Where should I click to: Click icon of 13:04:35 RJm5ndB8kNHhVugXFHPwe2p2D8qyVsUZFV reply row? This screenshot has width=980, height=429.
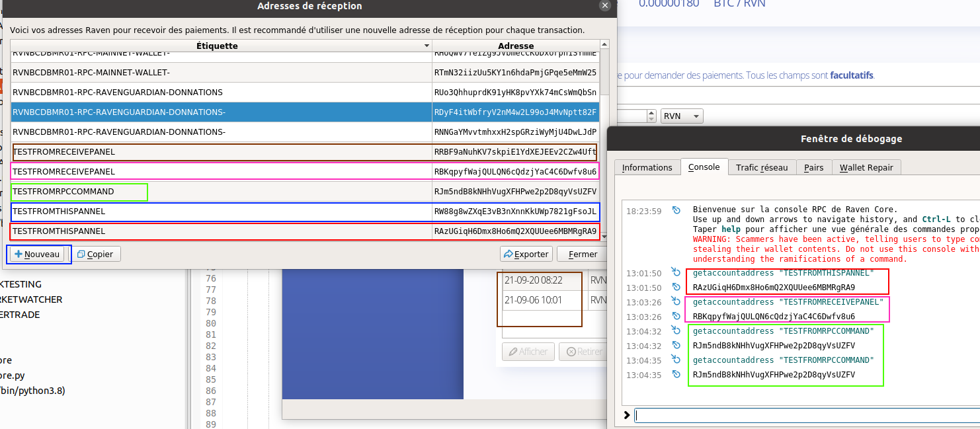pos(676,374)
